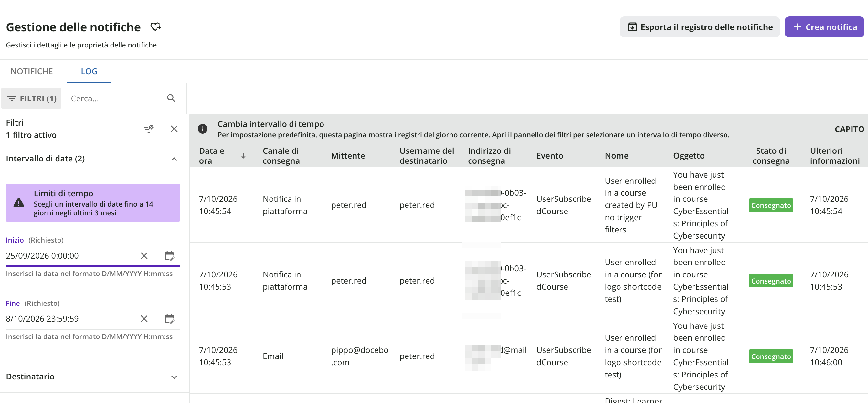The image size is (868, 403).
Task: Sort by Data e ora arrow
Action: tap(243, 156)
